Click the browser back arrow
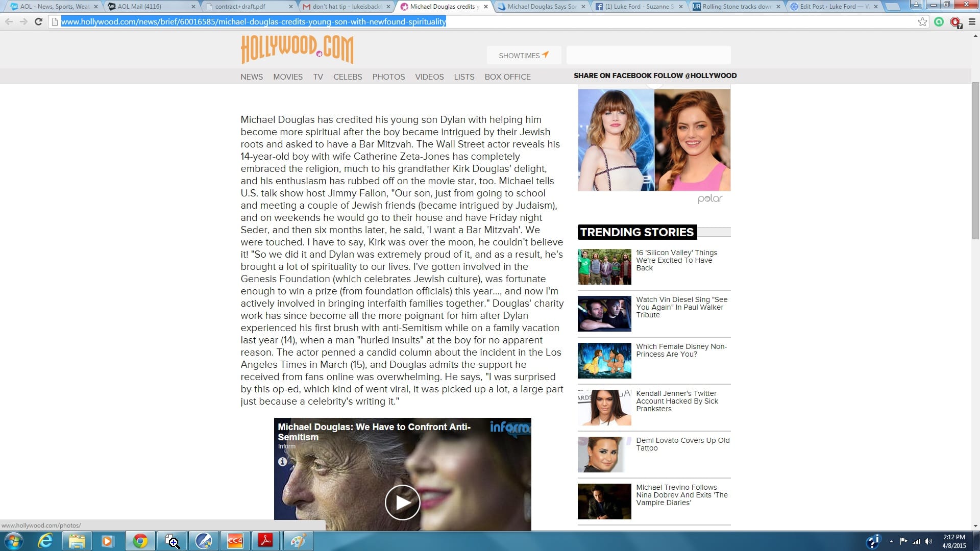 pyautogui.click(x=9, y=21)
